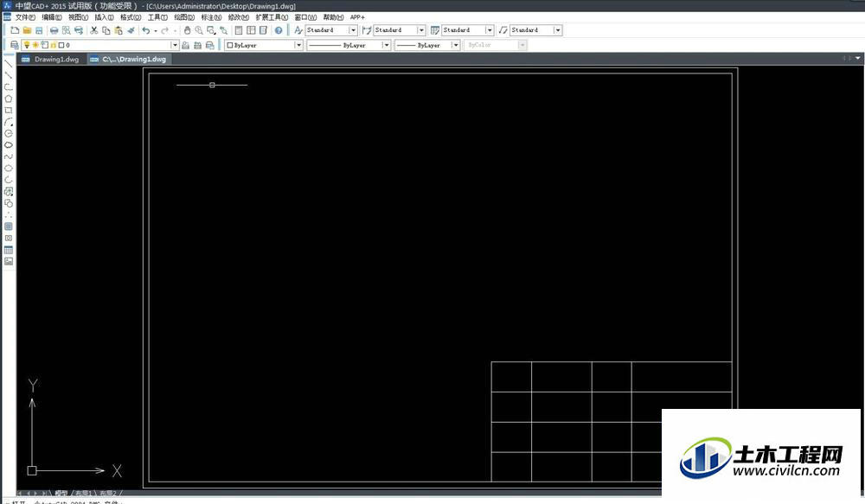Screen dimensions: 865x504
Task: Open the 格式 (Format) menu
Action: [131, 17]
